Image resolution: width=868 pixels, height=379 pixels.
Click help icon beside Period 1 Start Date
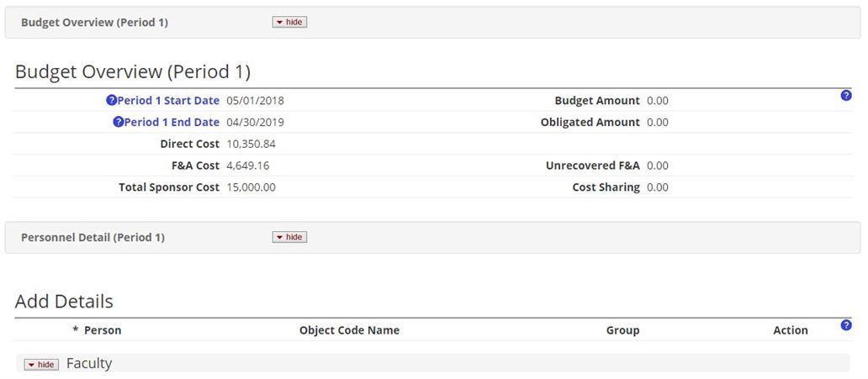pyautogui.click(x=111, y=101)
